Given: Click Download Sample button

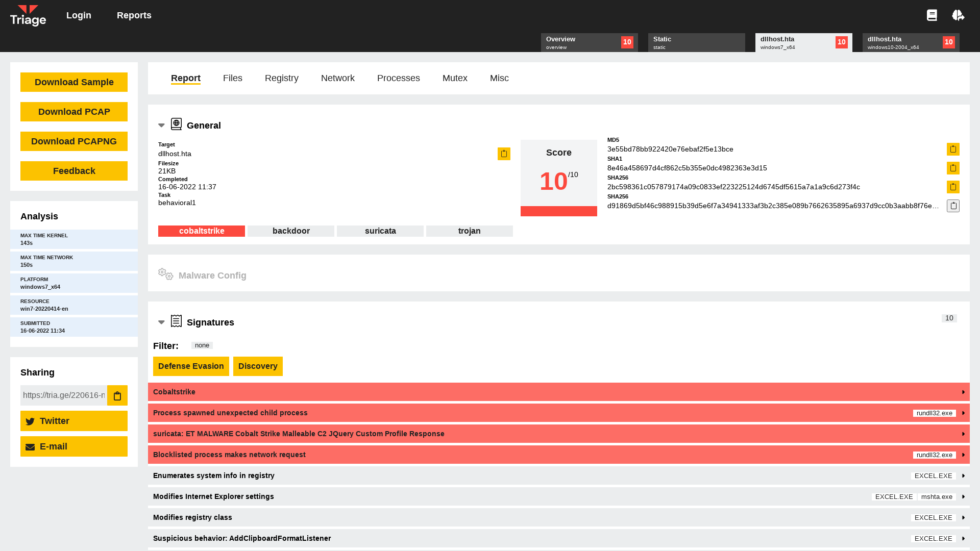Looking at the screenshot, I should [74, 82].
